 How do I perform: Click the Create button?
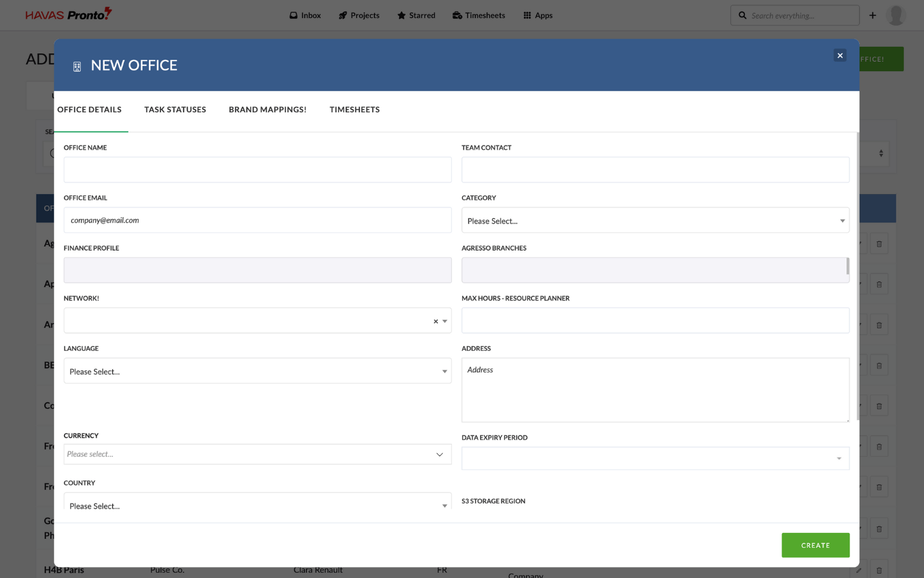(x=815, y=545)
